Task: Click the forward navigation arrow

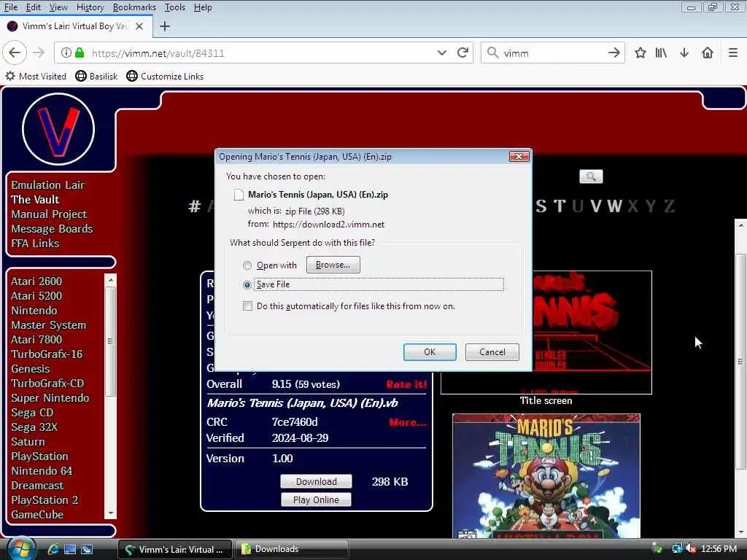Action: (x=39, y=52)
